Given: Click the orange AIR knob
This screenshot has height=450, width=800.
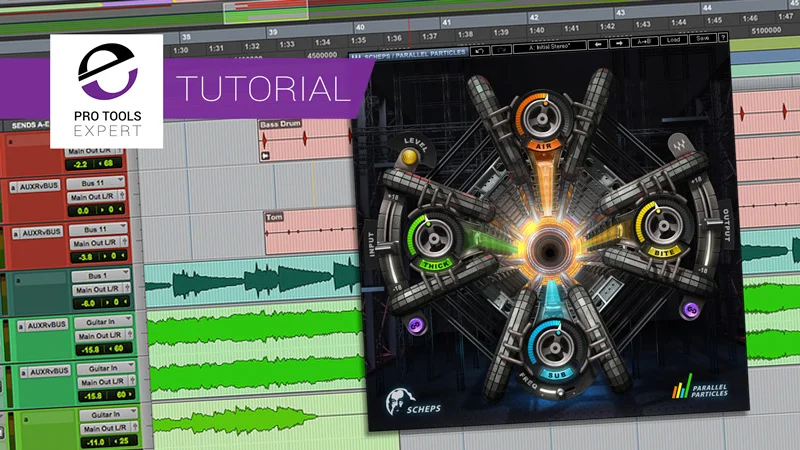Looking at the screenshot, I should (x=542, y=119).
